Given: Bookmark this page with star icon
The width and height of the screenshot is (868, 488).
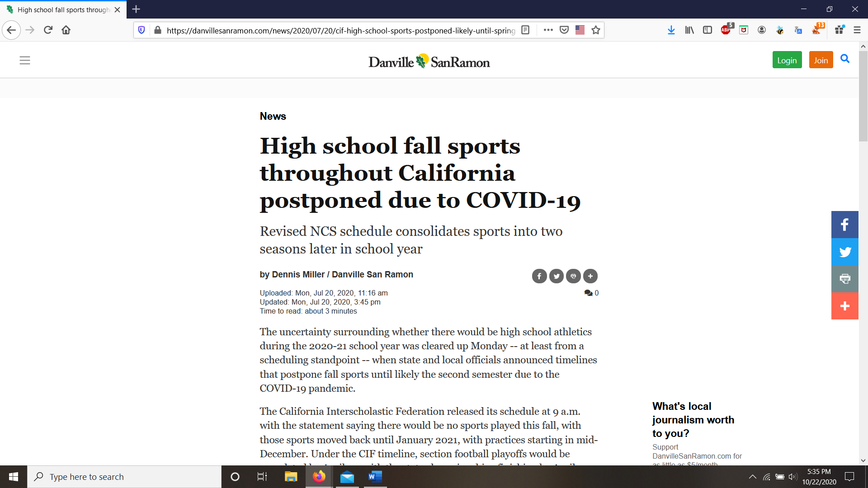Looking at the screenshot, I should (x=596, y=30).
